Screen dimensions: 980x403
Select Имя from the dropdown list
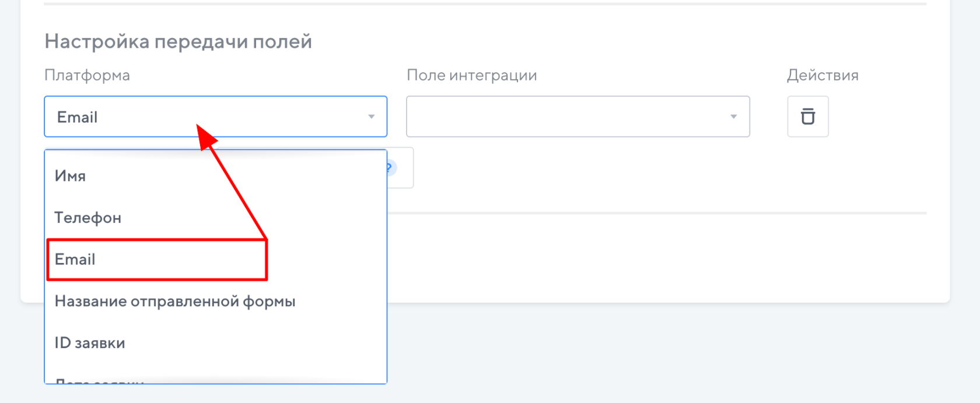point(71,176)
